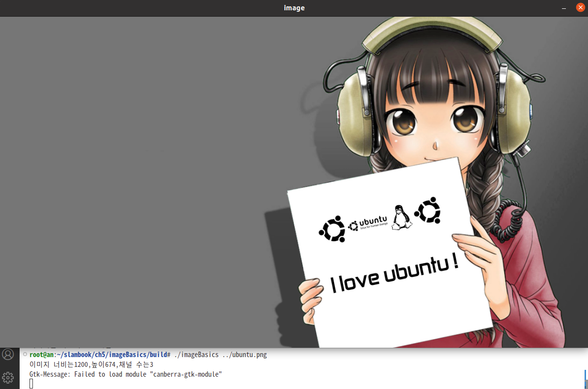Open the Manage gear icon in sidebar
The image size is (588, 389).
pos(8,377)
